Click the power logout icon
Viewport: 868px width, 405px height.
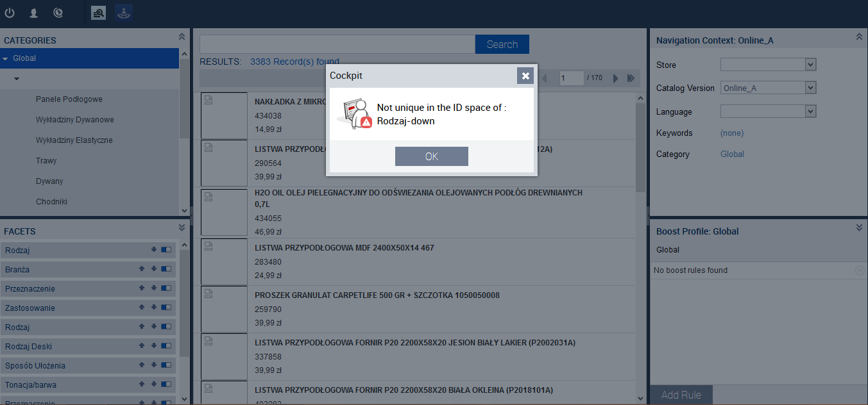point(10,12)
